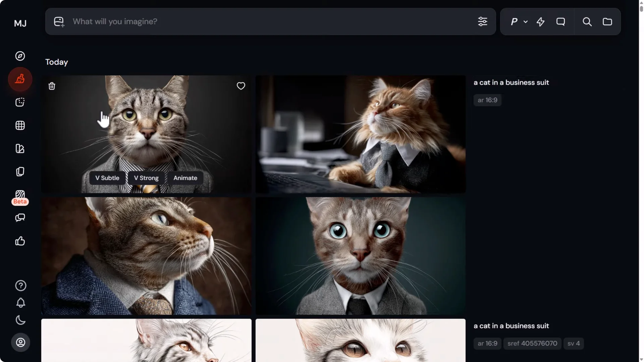Toggle dark mode with moon icon
Screen dimensions: 644x362
point(20,320)
